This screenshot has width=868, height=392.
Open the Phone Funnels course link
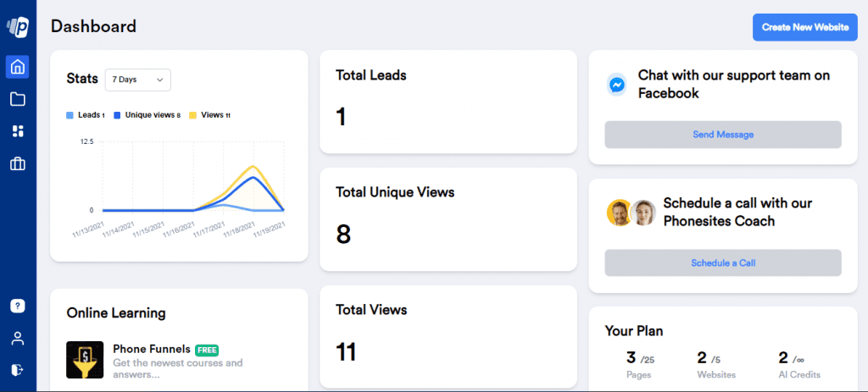[x=152, y=349]
